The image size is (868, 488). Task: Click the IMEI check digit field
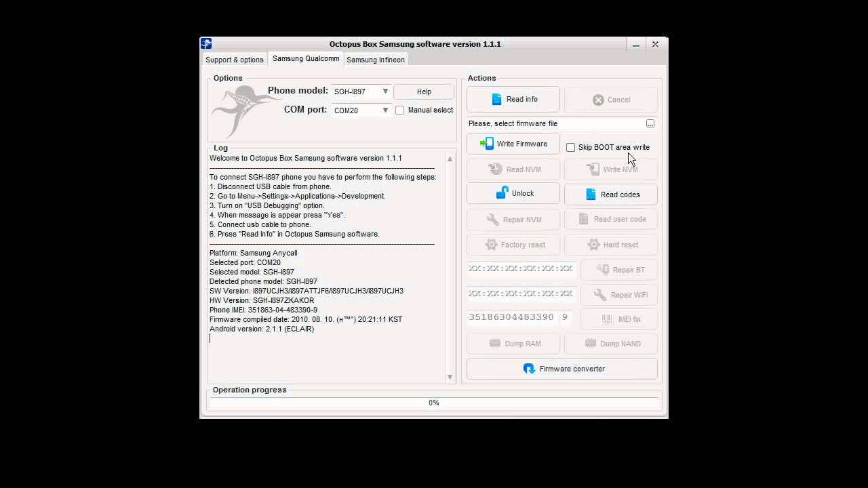[566, 317]
